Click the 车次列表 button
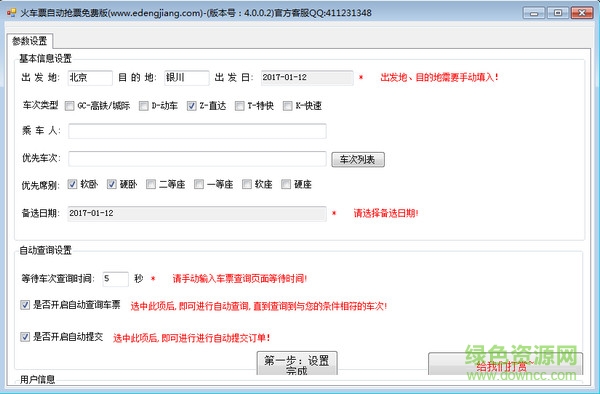The width and height of the screenshot is (600, 394). click(358, 160)
